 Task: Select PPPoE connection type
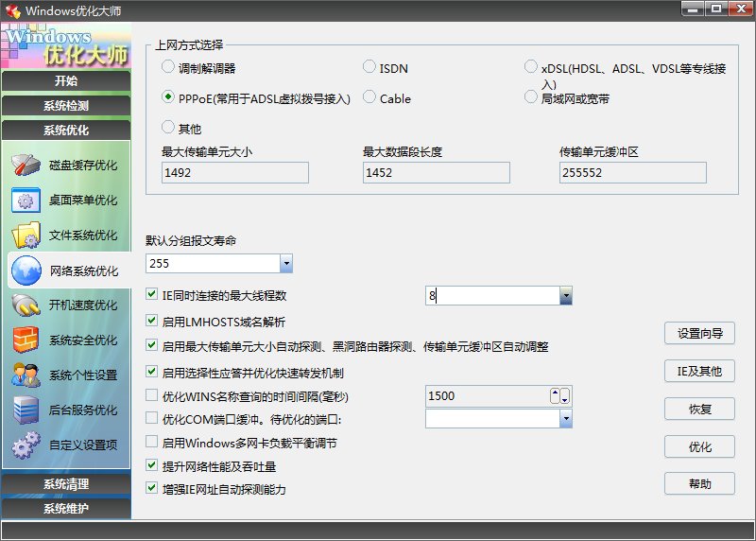[168, 97]
